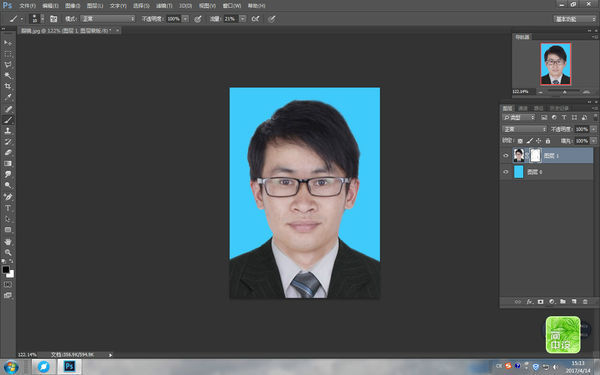Expand the brush flow slider arrow
This screenshot has width=600, height=375.
[x=243, y=19]
